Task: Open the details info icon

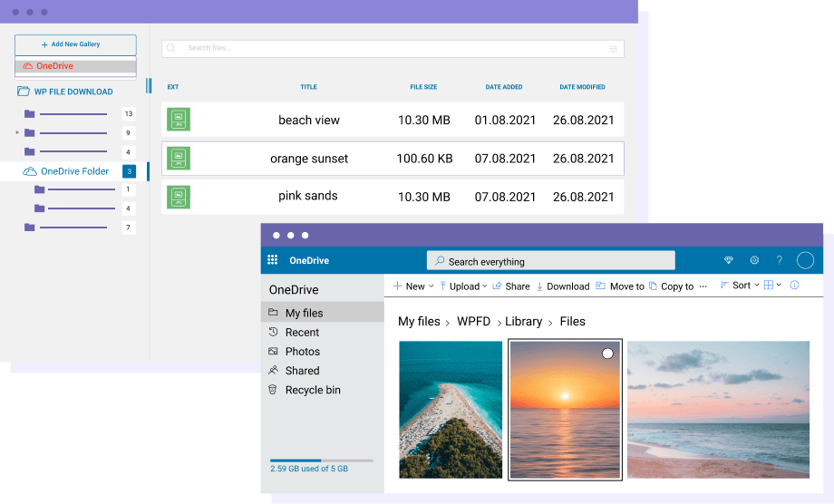Action: (795, 286)
